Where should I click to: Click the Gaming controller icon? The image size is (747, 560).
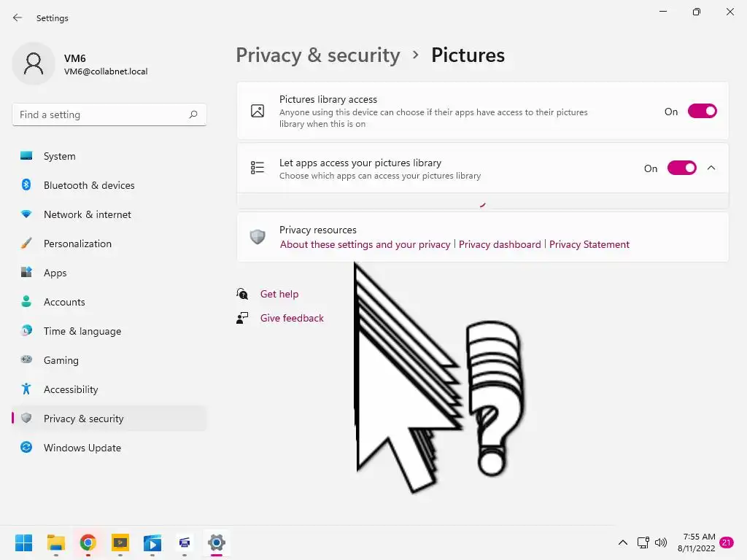pos(26,360)
